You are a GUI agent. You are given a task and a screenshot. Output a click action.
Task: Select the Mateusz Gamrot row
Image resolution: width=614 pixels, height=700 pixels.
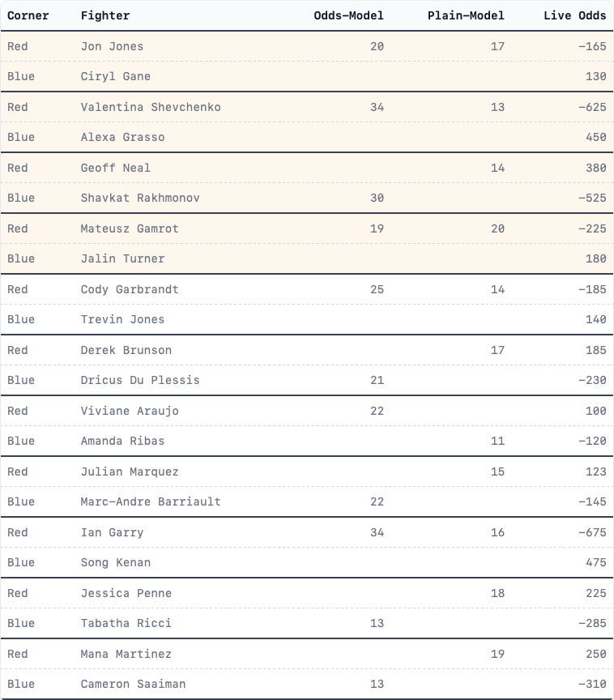307,228
